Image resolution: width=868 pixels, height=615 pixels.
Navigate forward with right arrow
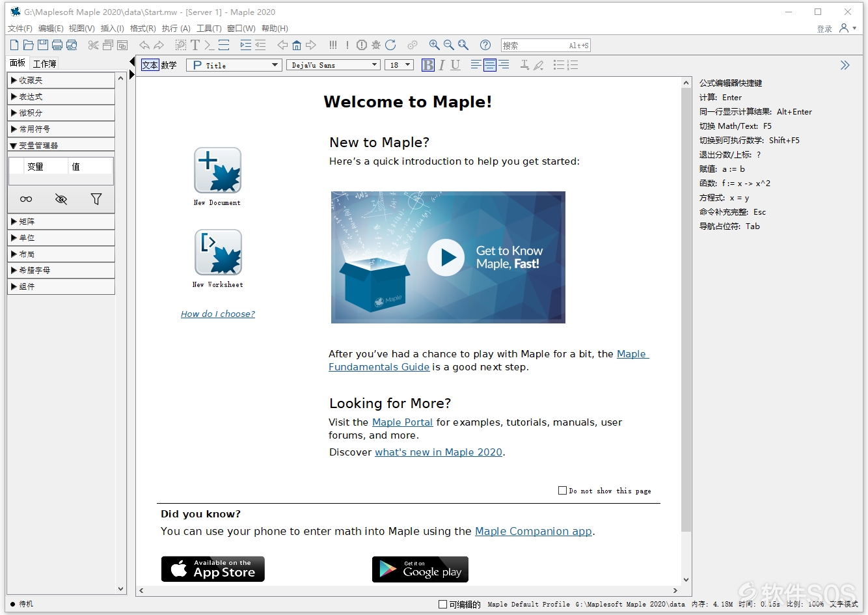311,45
